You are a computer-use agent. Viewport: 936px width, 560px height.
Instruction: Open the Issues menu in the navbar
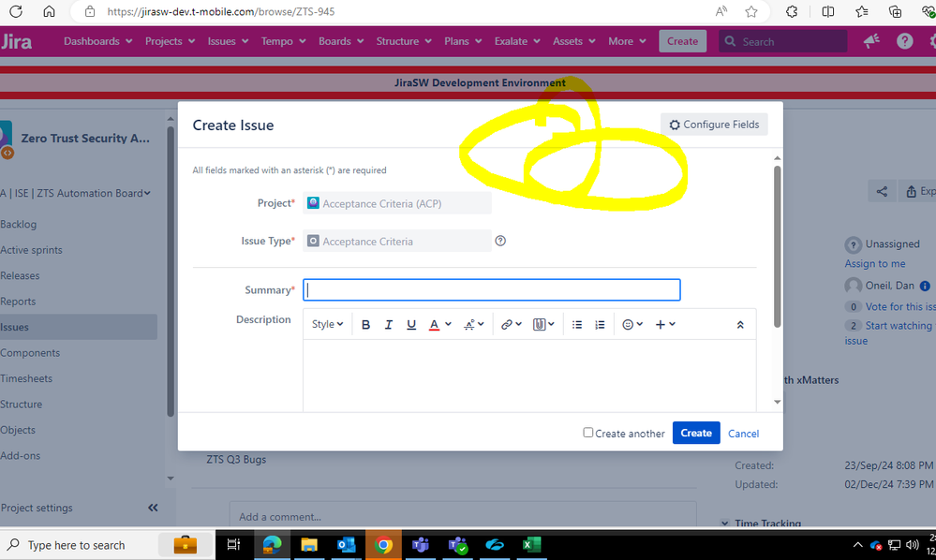[x=228, y=41]
